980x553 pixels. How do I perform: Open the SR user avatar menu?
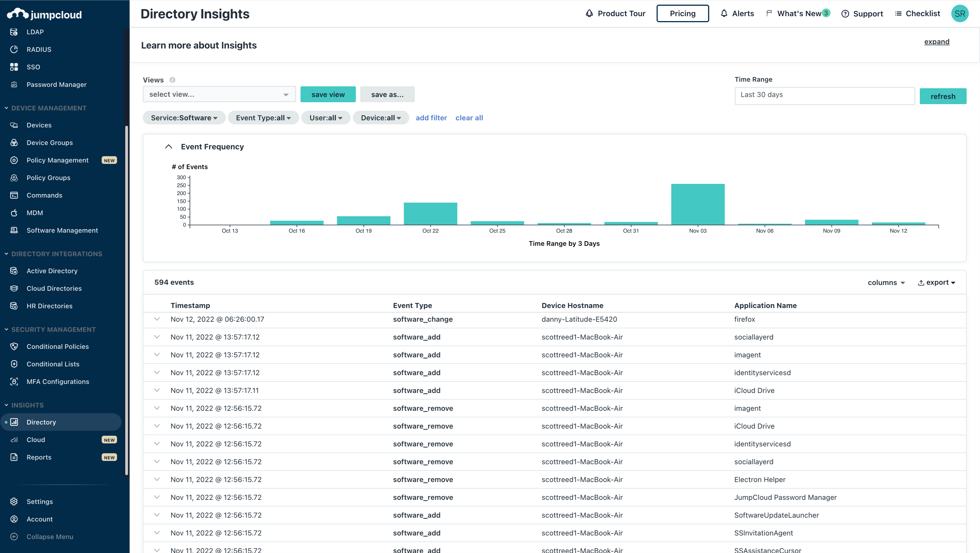(959, 13)
